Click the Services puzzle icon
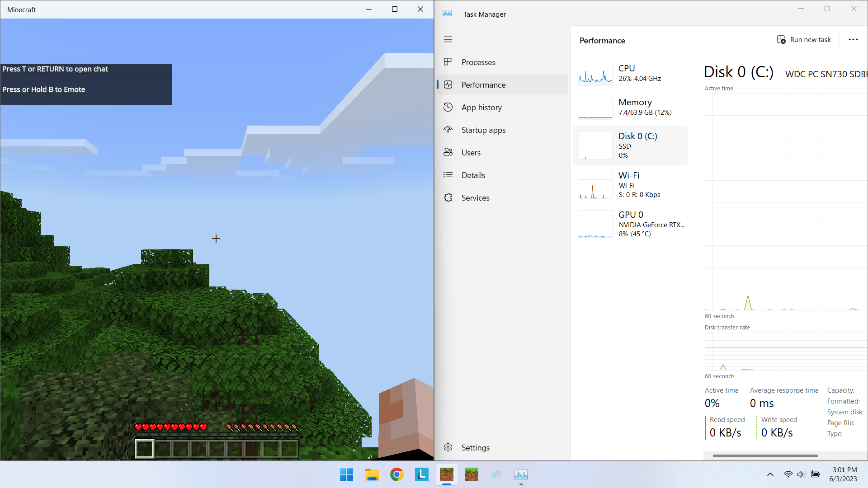The image size is (868, 488). (x=448, y=197)
